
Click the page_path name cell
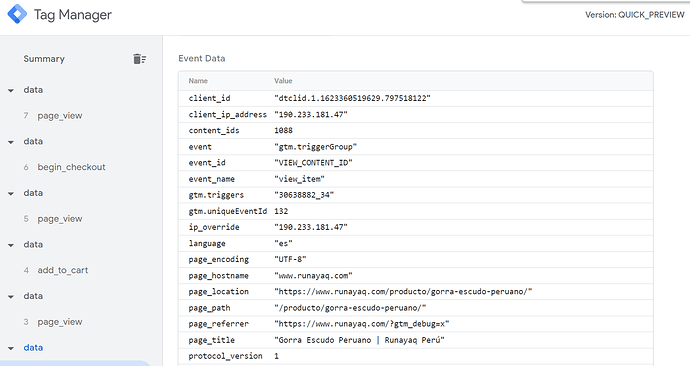(209, 307)
